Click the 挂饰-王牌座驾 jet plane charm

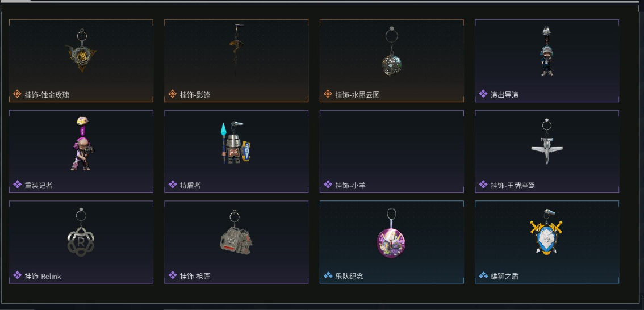[547, 141]
